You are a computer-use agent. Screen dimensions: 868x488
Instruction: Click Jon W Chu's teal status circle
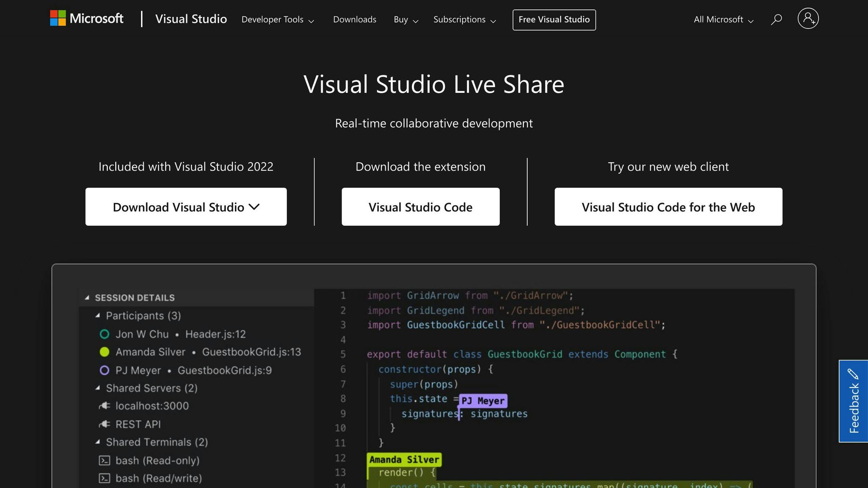104,334
